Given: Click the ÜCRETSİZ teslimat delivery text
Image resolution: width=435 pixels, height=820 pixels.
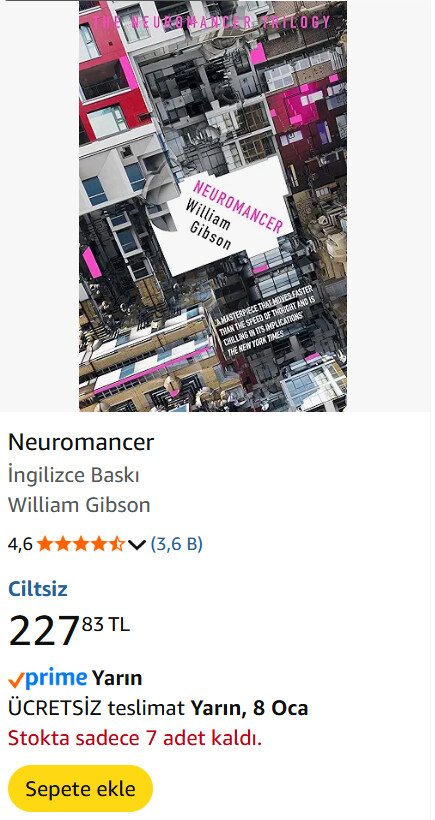Looking at the screenshot, I should tap(96, 709).
